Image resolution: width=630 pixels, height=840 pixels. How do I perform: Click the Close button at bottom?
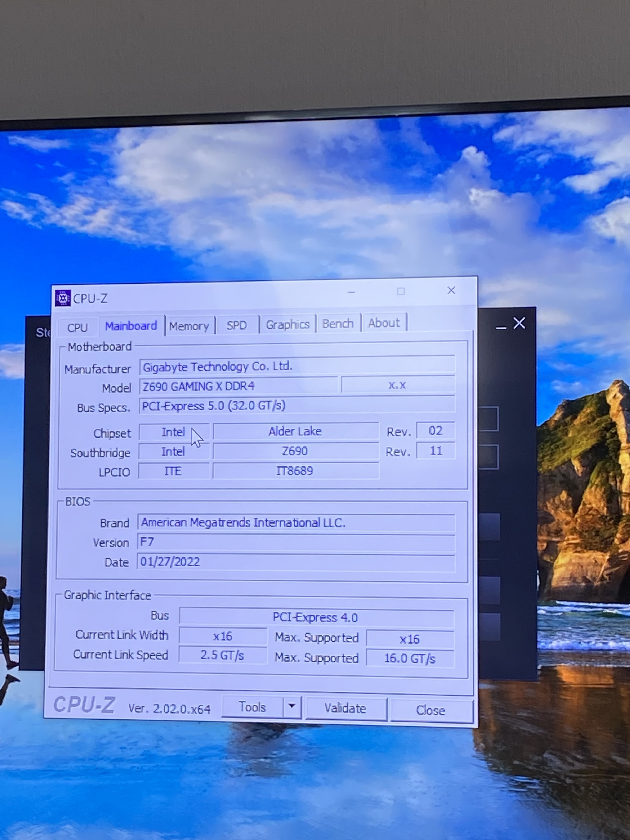(x=430, y=710)
